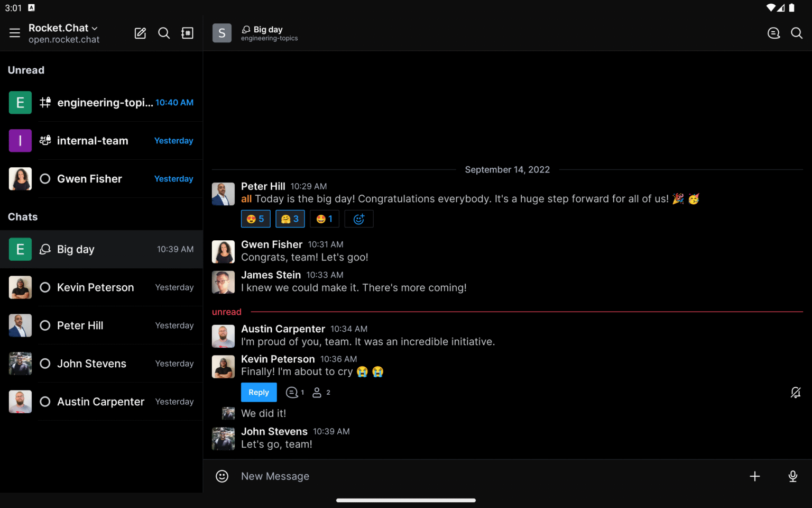Attach a file using the plus icon

pos(755,476)
